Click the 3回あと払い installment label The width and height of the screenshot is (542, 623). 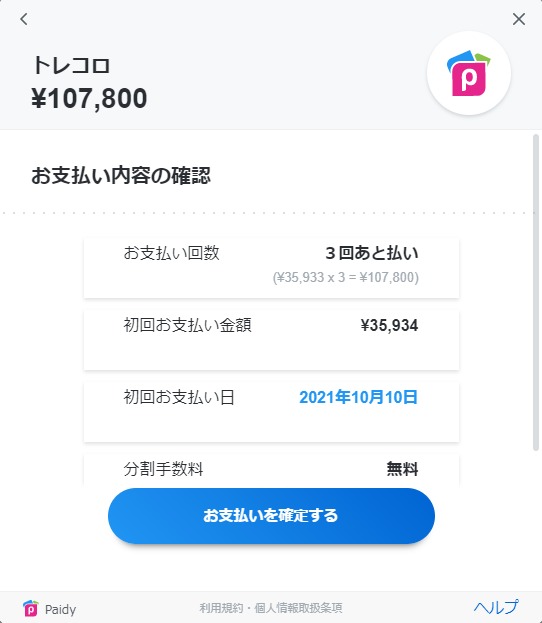click(x=372, y=253)
